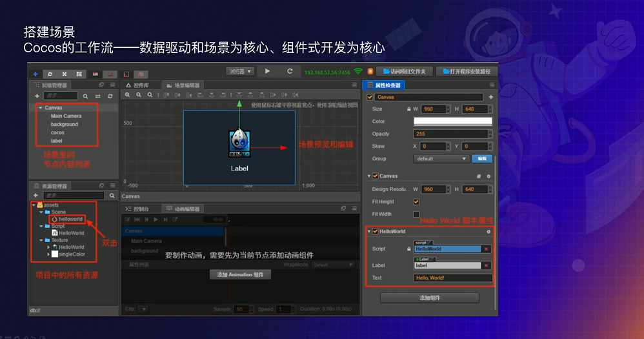
Task: Toggle the Canvas node active checkbox
Action: [x=370, y=98]
